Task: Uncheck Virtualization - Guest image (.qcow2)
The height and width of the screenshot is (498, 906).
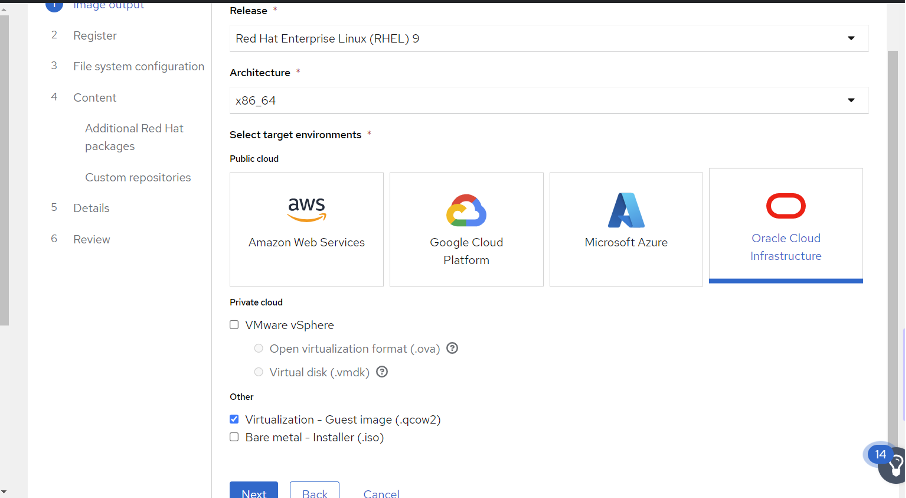Action: (234, 419)
